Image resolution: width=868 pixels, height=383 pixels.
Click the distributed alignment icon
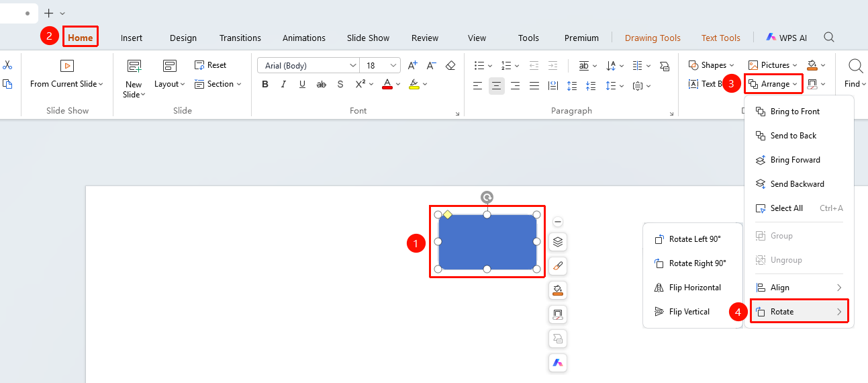pyautogui.click(x=552, y=85)
